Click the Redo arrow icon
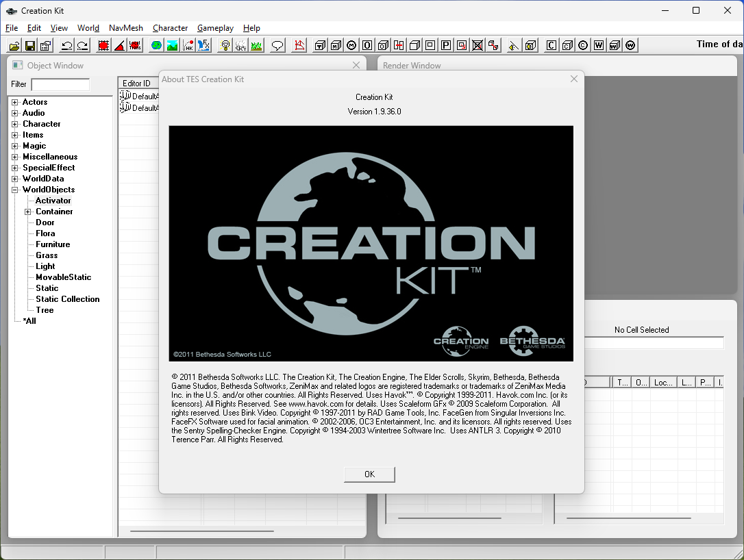The width and height of the screenshot is (744, 560). point(83,45)
